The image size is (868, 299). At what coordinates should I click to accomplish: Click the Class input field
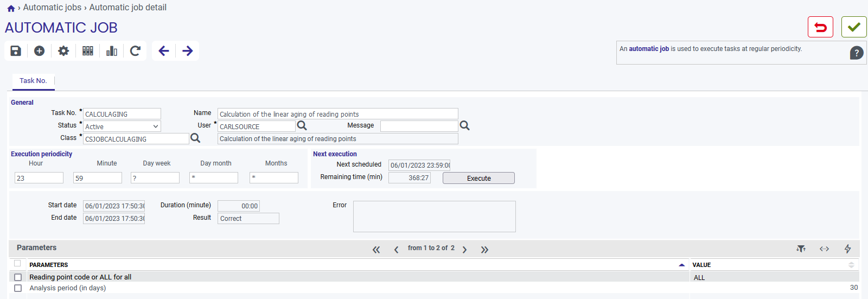[x=136, y=139]
